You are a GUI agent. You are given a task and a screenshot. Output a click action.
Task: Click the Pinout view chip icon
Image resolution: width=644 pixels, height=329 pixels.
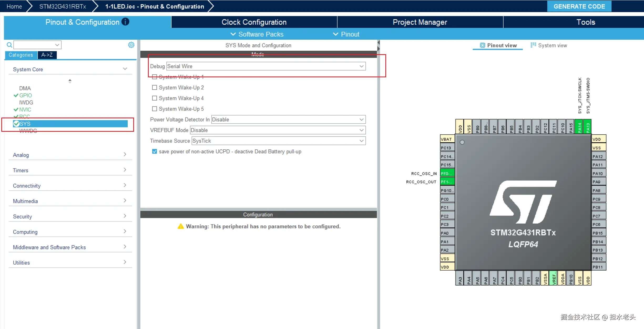483,45
